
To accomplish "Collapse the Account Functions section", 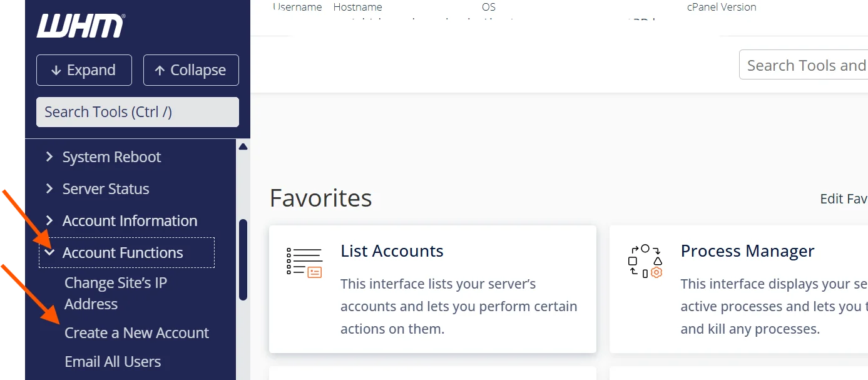I will (x=123, y=252).
